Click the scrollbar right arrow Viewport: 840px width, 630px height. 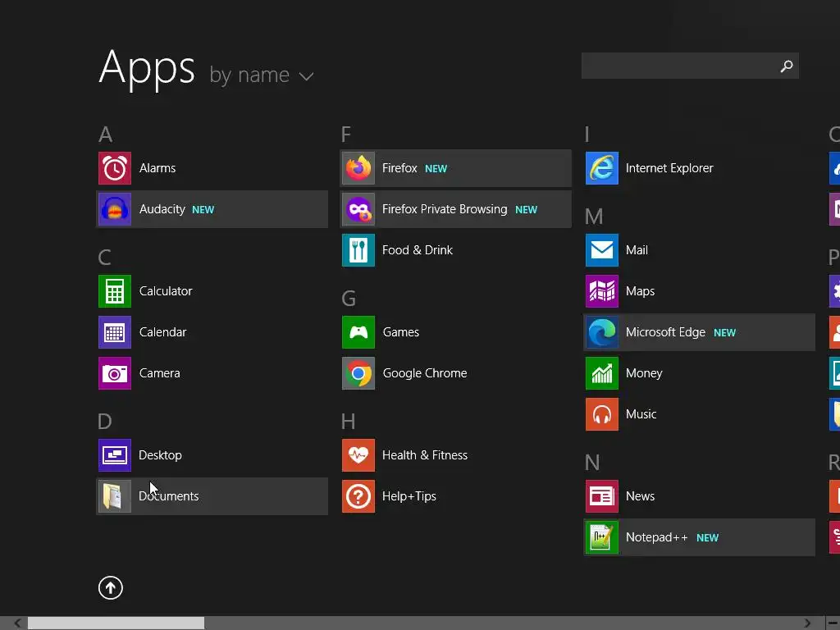(x=807, y=623)
